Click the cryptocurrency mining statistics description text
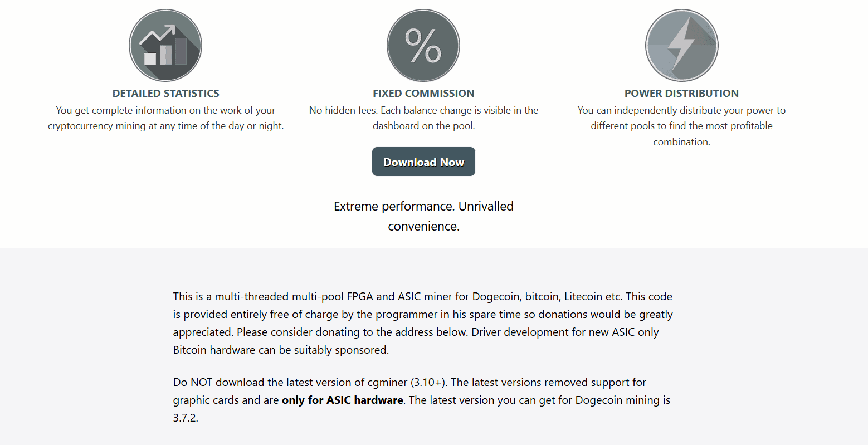 click(165, 118)
